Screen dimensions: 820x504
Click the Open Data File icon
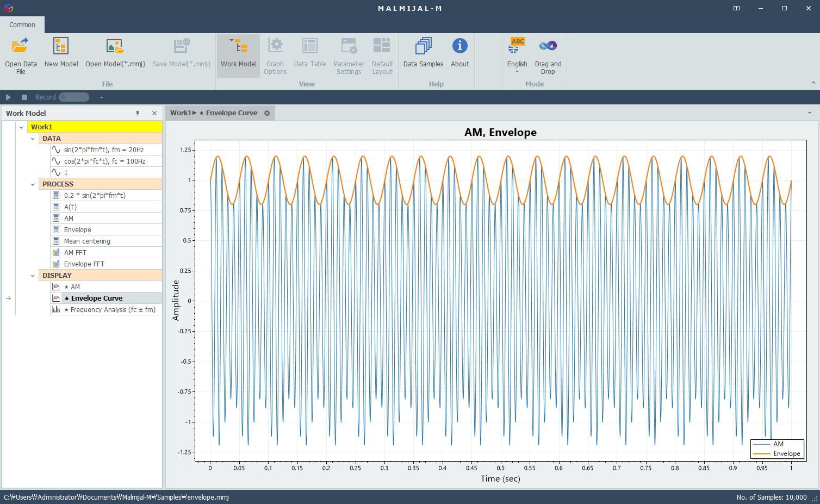click(x=21, y=47)
